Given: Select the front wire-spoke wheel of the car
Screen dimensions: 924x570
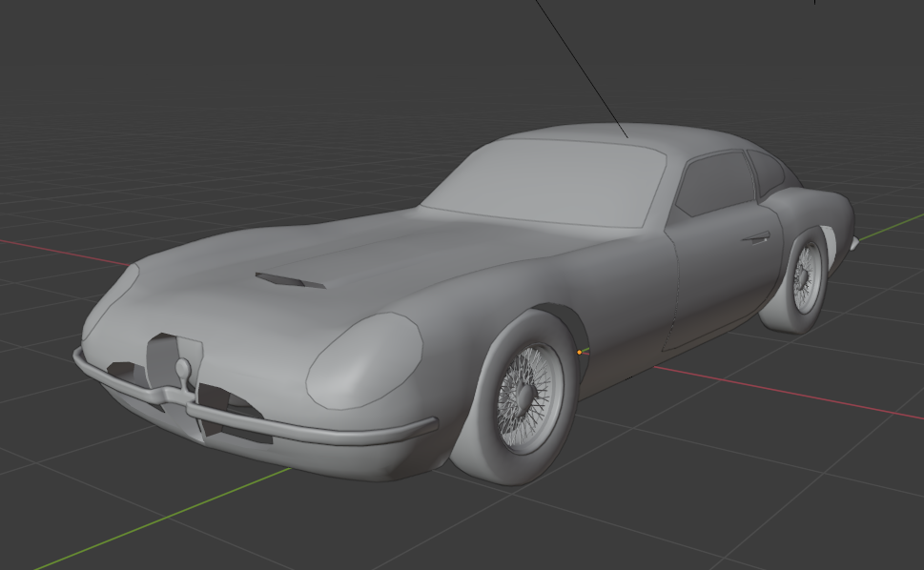Looking at the screenshot, I should point(524,398).
